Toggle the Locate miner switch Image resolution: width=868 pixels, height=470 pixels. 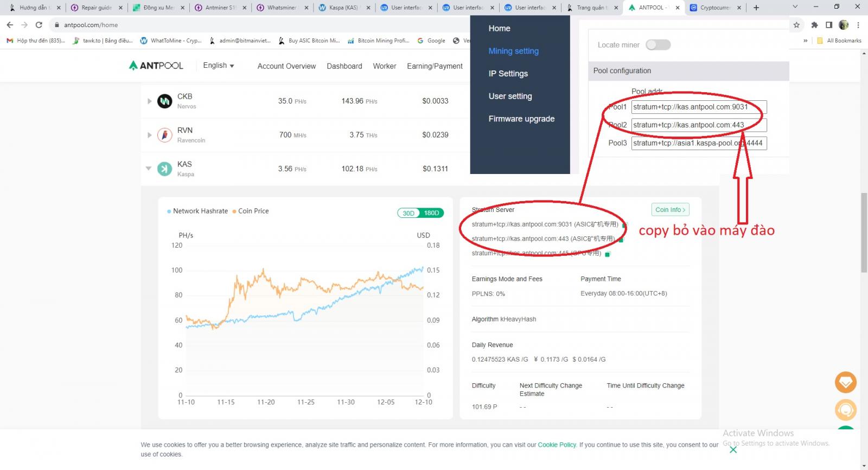tap(658, 45)
